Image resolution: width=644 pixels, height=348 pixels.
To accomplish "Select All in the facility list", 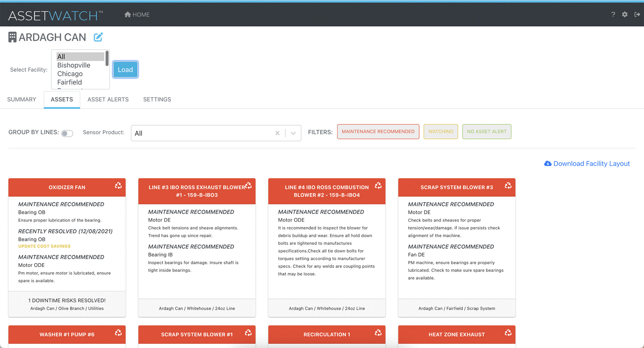I will [x=80, y=56].
